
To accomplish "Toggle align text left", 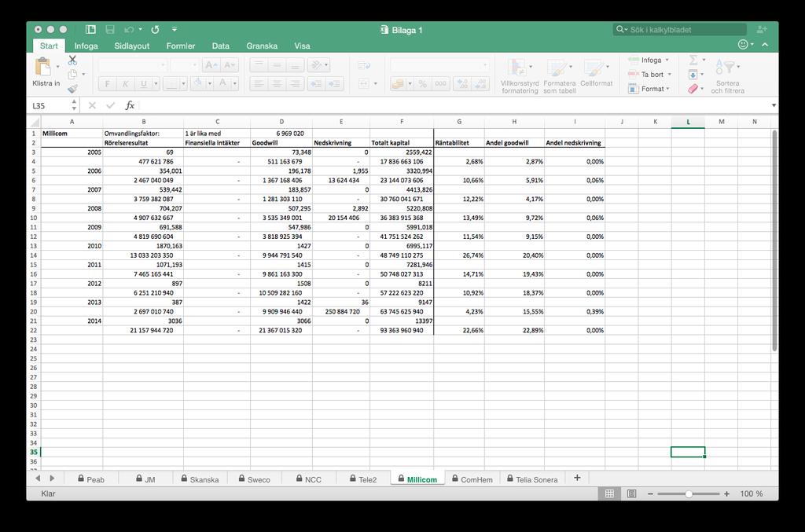I will pos(258,83).
